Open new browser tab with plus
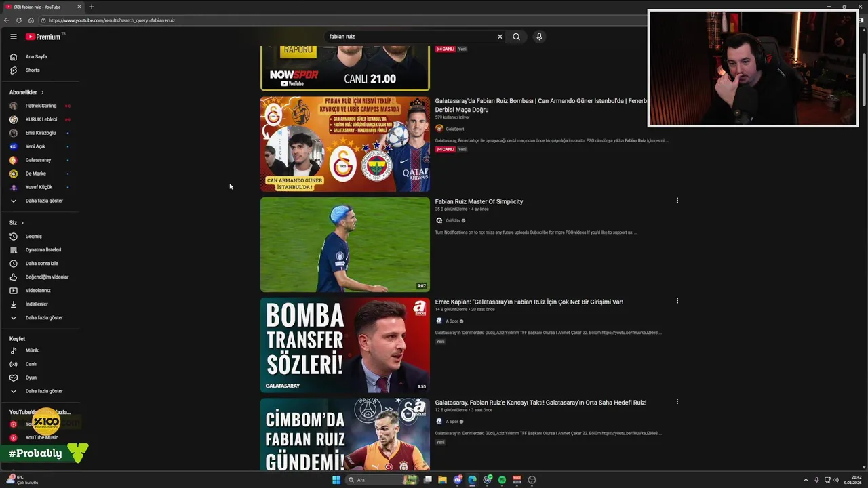 (x=92, y=7)
